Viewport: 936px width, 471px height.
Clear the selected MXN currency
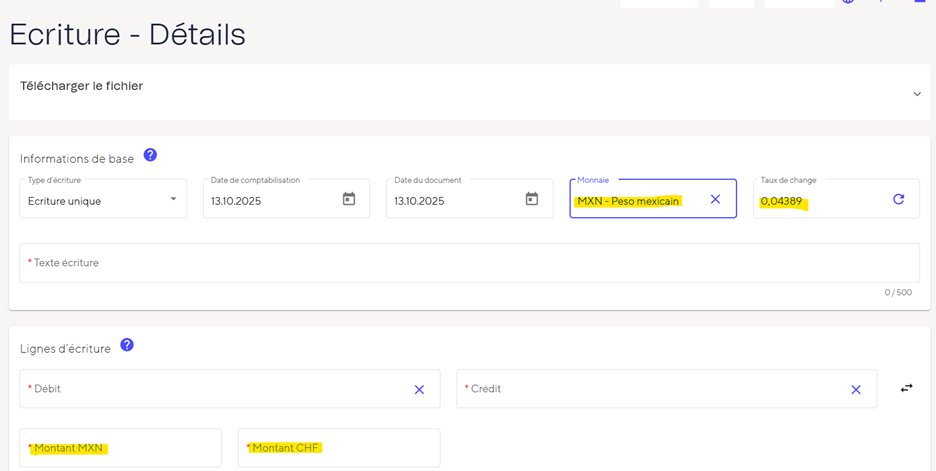click(715, 199)
